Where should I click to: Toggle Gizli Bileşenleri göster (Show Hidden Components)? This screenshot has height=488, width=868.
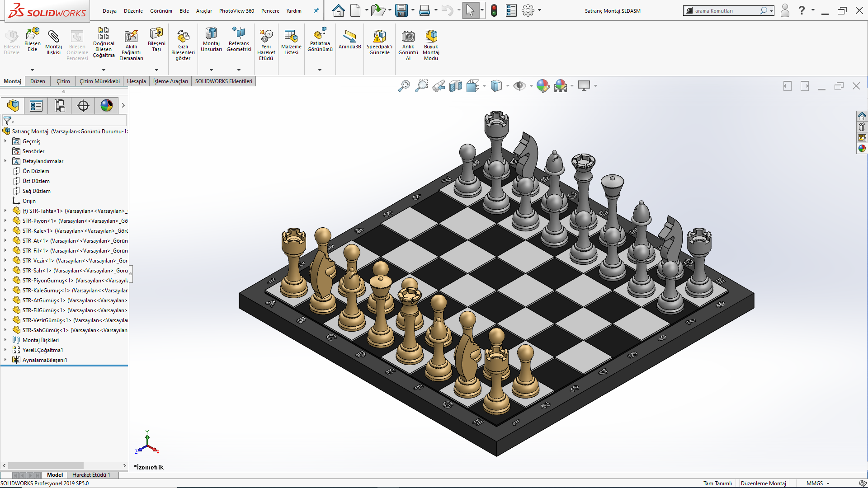[x=183, y=37]
